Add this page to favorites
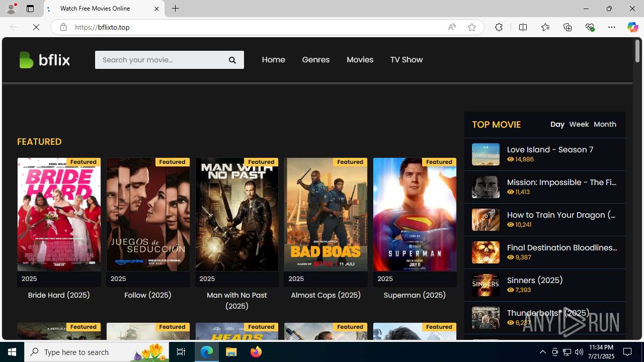Viewport: 644px width, 362px height. click(471, 27)
